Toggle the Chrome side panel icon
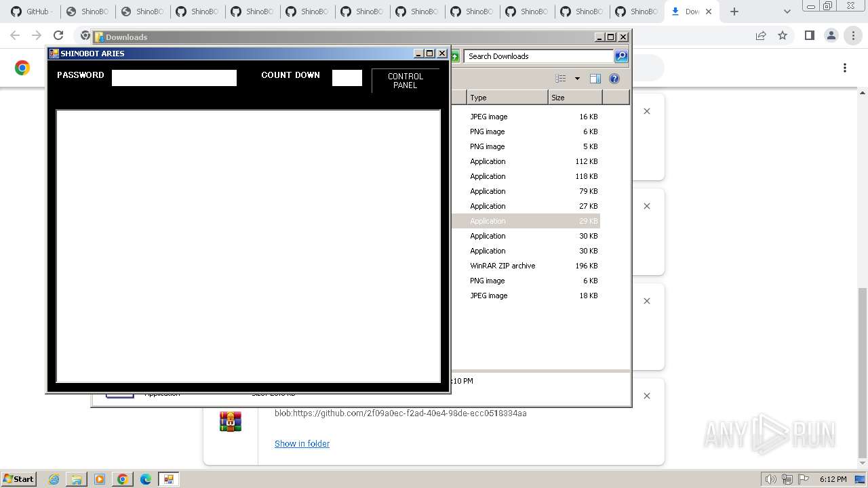The width and height of the screenshot is (868, 488). (x=809, y=36)
